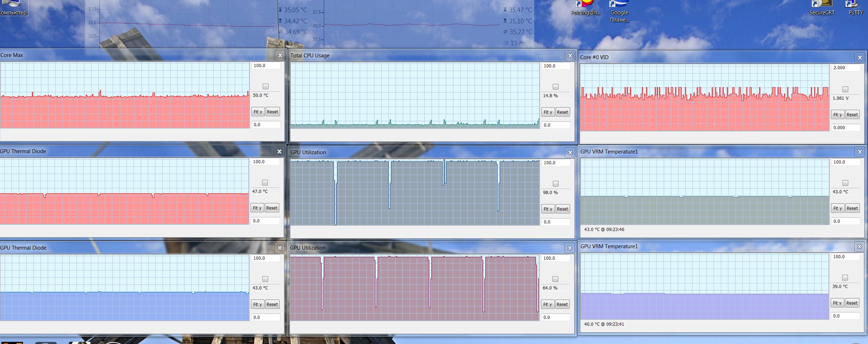868x344 pixels.
Task: Edit minimum field in blue GPU Thermal Diode window
Action: [x=265, y=317]
